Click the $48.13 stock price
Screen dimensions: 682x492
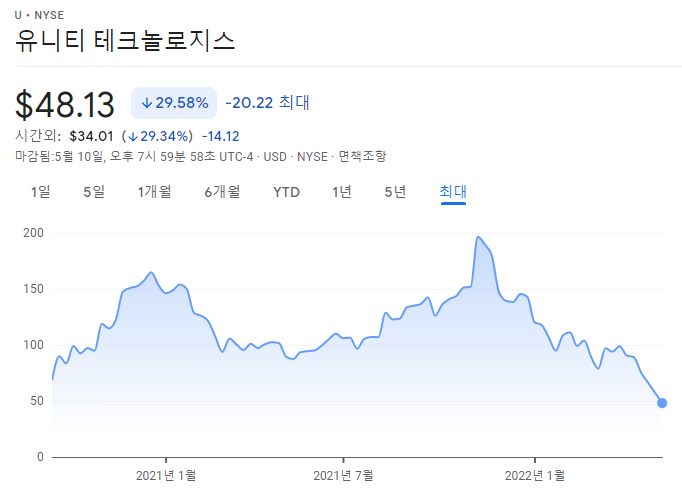[65, 104]
